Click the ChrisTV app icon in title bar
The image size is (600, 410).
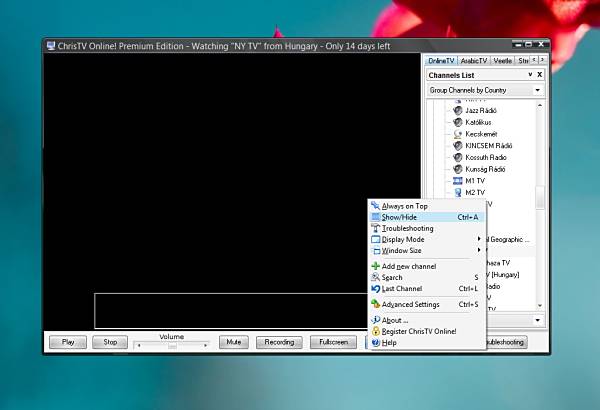(51, 46)
